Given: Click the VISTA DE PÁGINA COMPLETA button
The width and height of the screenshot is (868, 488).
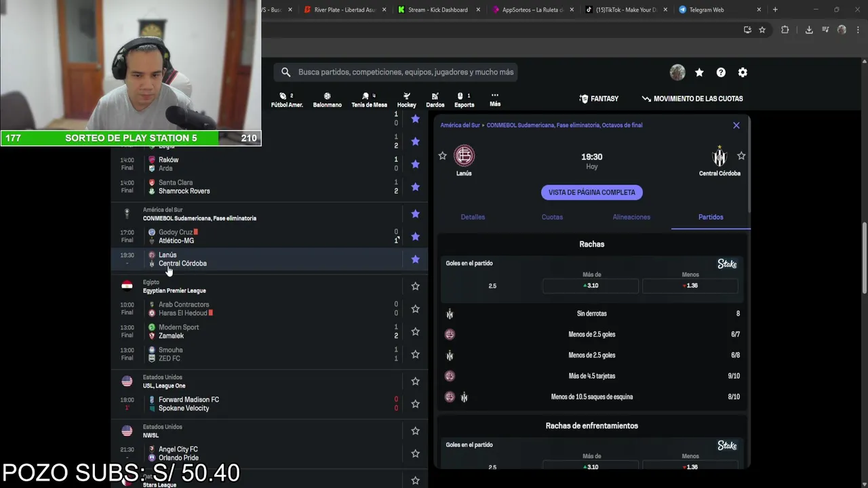Looking at the screenshot, I should [x=592, y=192].
